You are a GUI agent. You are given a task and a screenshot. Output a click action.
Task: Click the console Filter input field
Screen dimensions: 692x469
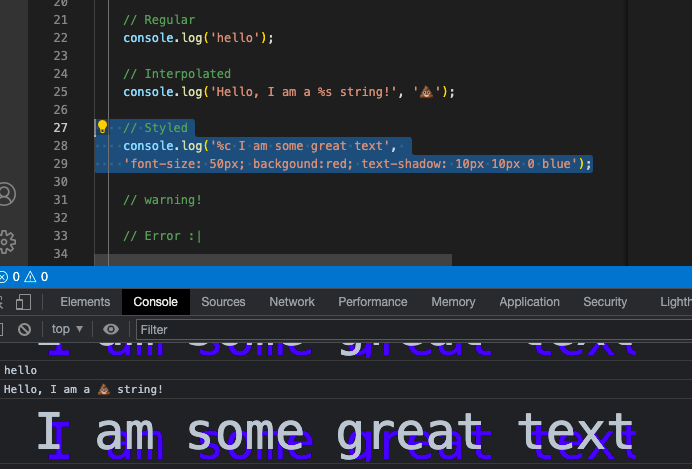(400, 329)
